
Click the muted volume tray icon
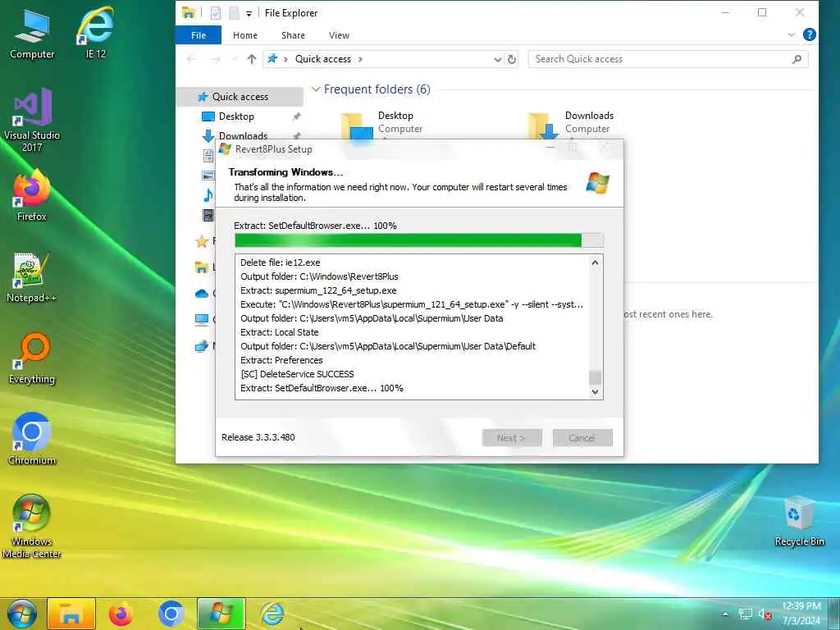[765, 614]
